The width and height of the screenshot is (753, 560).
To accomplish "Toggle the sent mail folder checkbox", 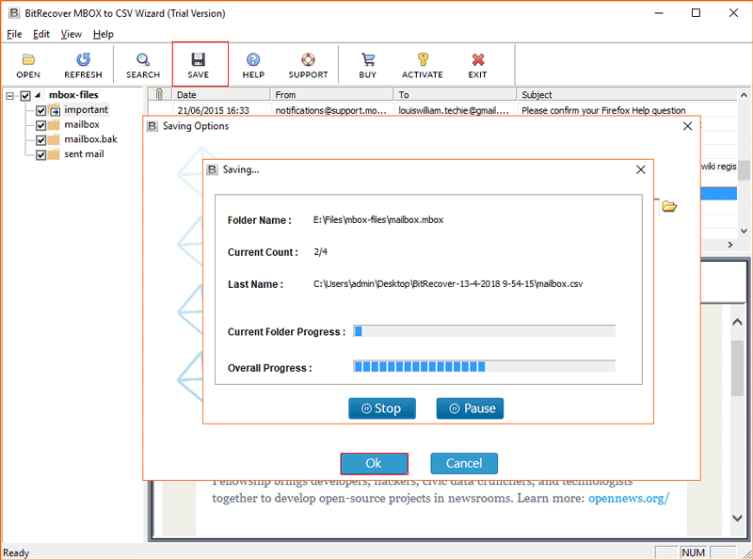I will click(40, 155).
